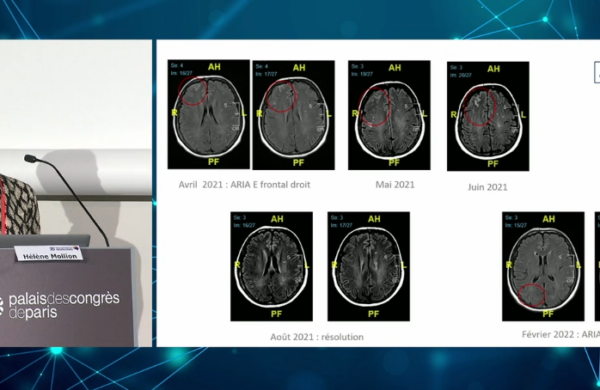This screenshot has width=600, height=390.
Task: Open the second Avril 2021 scan, Im 17/27
Action: pos(293,115)
